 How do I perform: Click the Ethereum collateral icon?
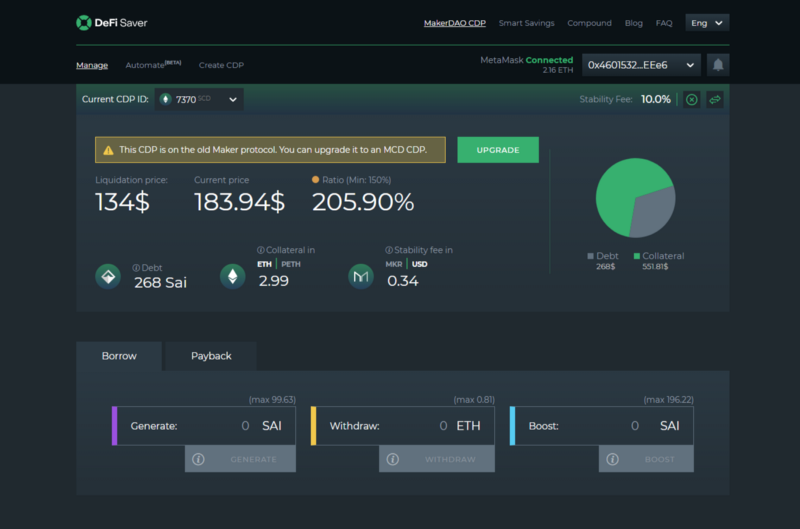coord(233,276)
